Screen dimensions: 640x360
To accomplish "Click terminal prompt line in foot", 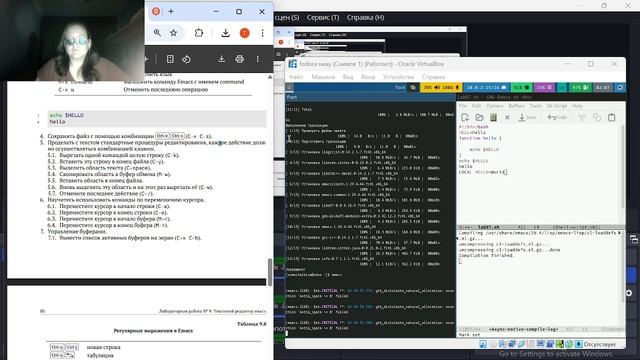I will click(313, 275).
